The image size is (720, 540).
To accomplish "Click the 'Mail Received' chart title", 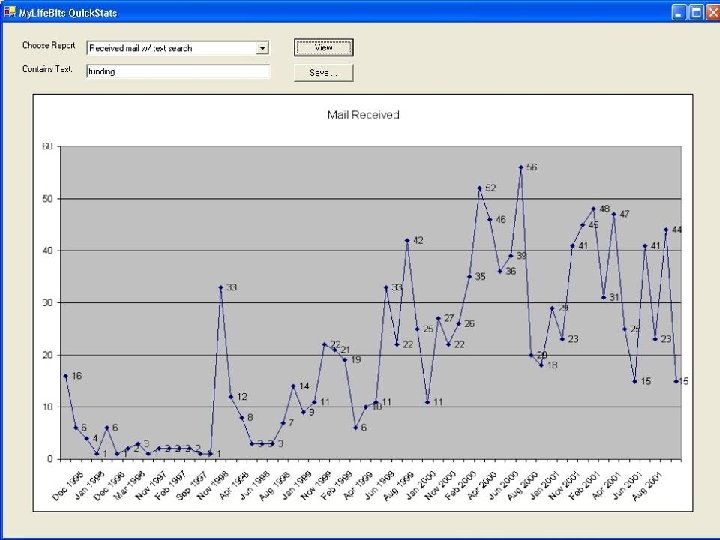I will click(x=363, y=115).
